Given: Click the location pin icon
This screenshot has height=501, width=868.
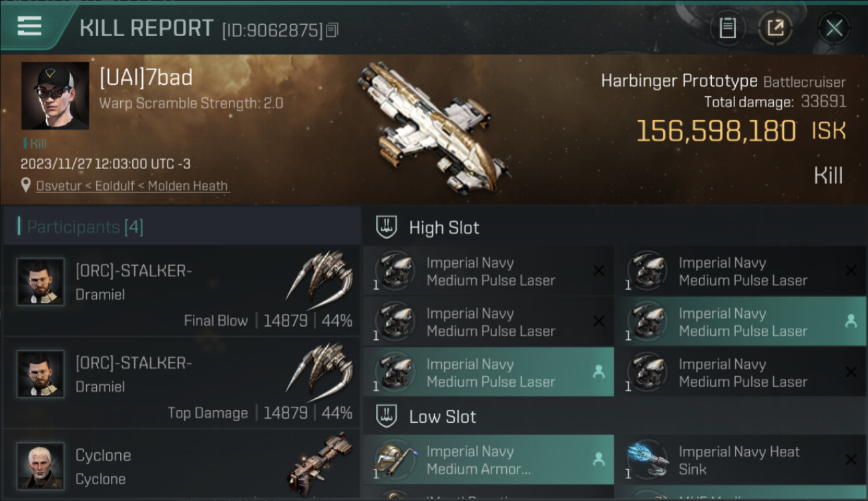Looking at the screenshot, I should click(25, 186).
